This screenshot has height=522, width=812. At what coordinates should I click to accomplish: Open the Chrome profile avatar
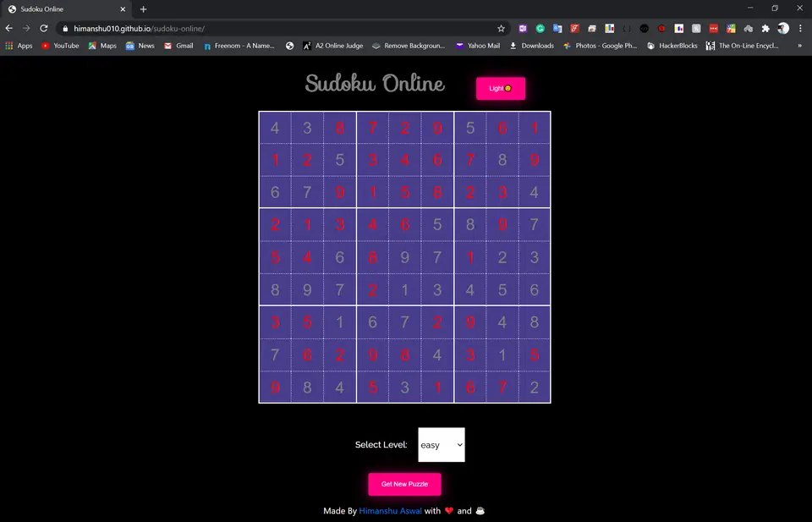(783, 29)
